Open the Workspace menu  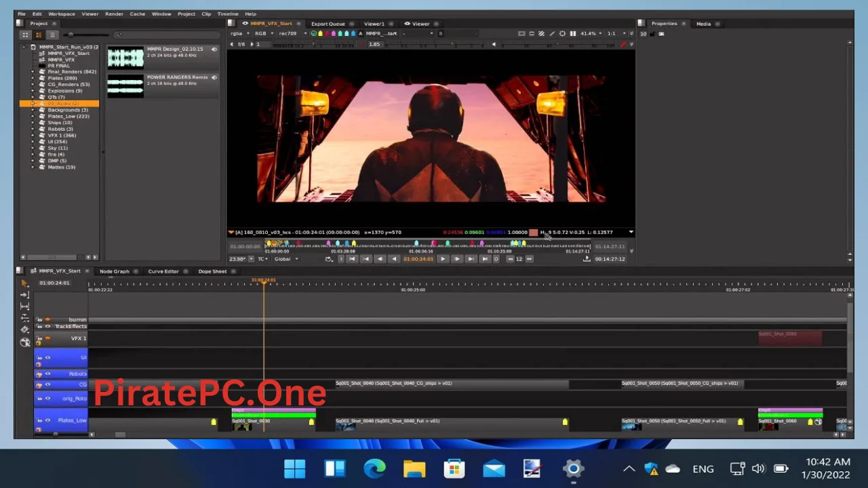click(x=61, y=14)
